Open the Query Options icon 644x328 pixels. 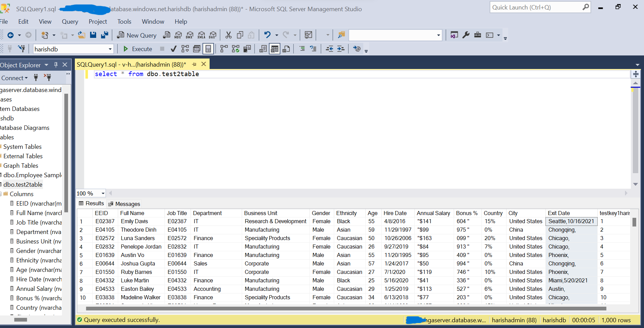point(197,49)
